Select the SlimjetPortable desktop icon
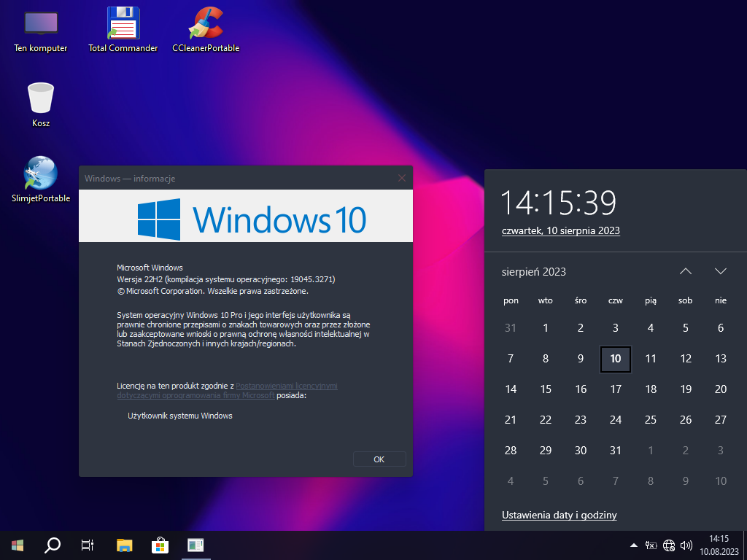Viewport: 747px width, 560px height. pyautogui.click(x=41, y=179)
